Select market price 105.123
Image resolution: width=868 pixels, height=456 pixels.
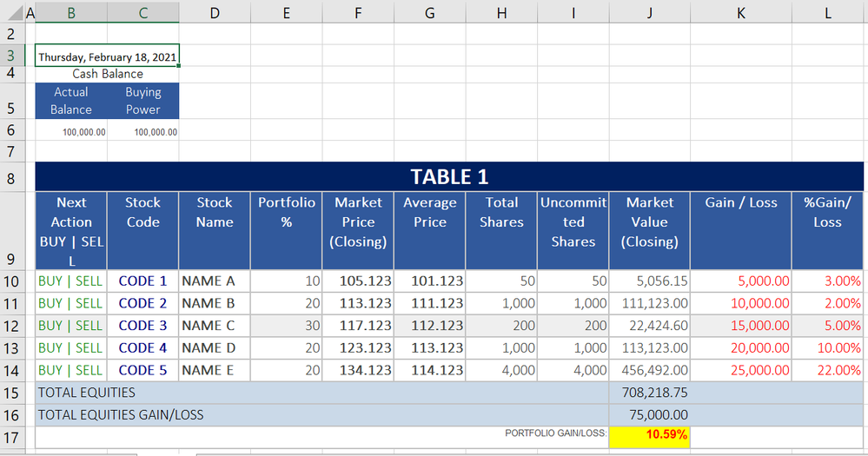358,281
